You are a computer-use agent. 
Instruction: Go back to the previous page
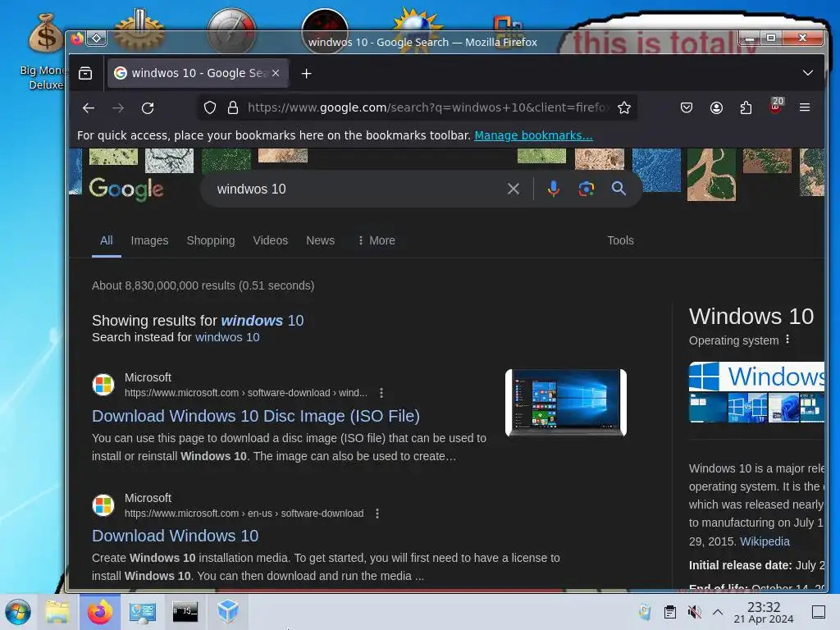click(x=89, y=107)
